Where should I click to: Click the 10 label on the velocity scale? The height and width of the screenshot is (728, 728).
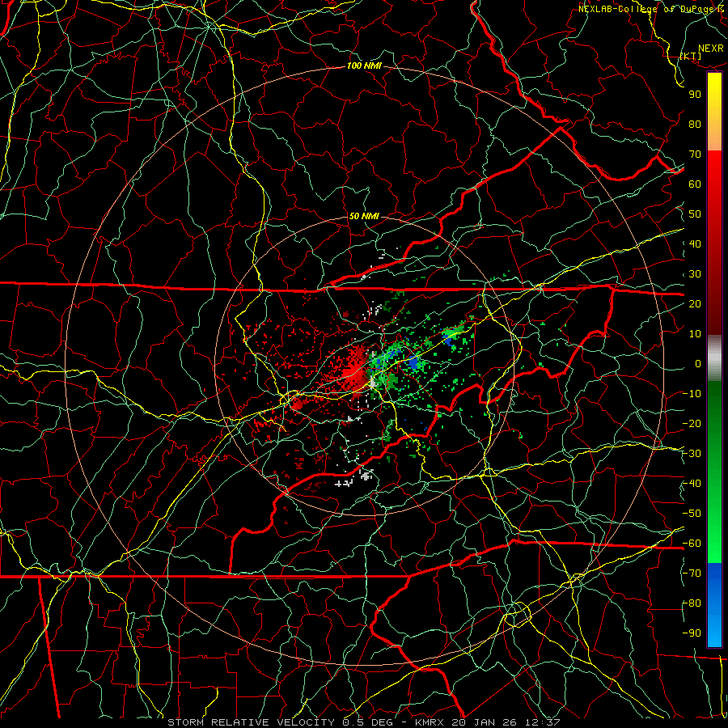pos(695,334)
